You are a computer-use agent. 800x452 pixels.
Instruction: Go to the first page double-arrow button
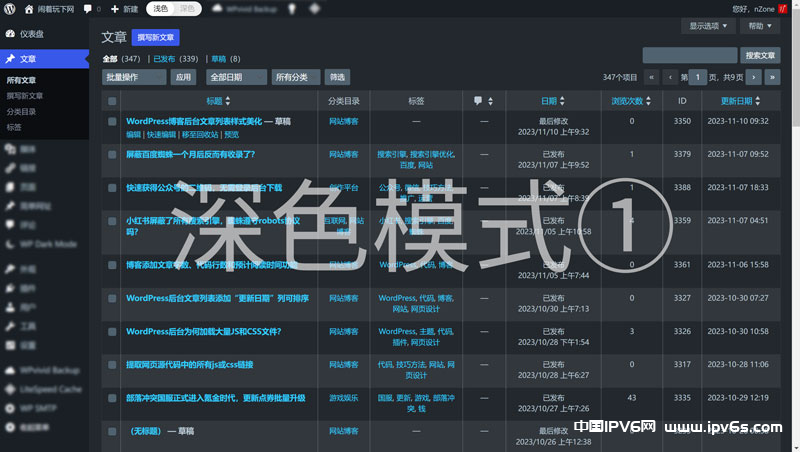pyautogui.click(x=652, y=77)
